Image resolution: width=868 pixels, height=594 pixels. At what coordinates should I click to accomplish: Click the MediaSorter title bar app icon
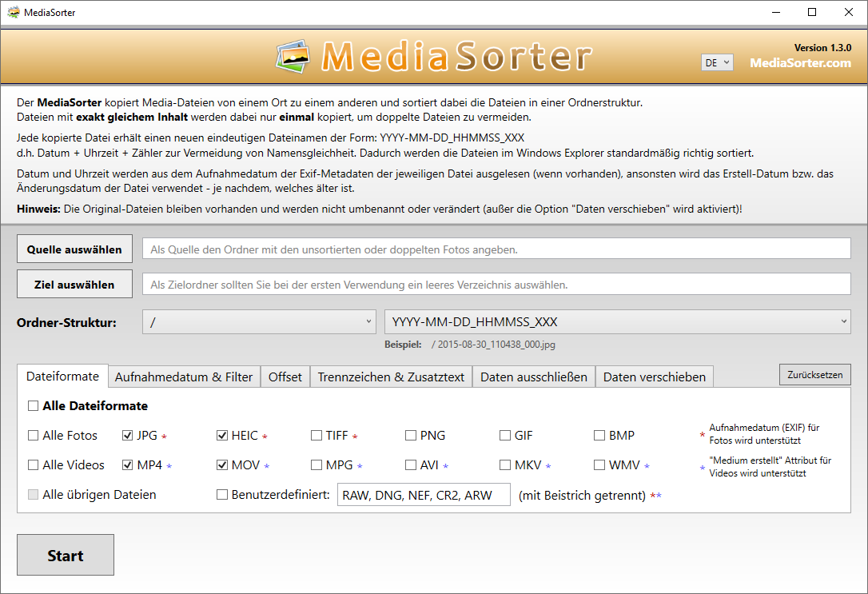coord(14,12)
